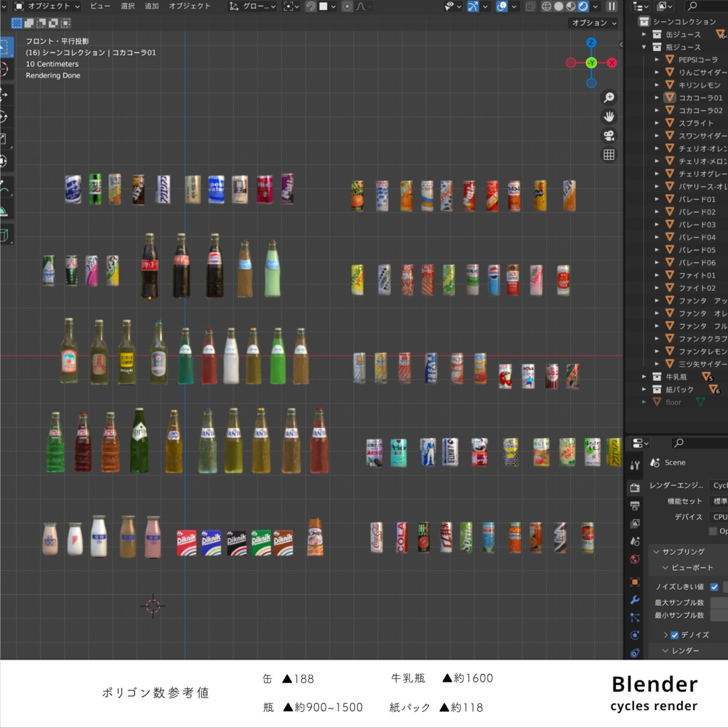
Task: Disable the デノイズ checkbox
Action: [673, 634]
